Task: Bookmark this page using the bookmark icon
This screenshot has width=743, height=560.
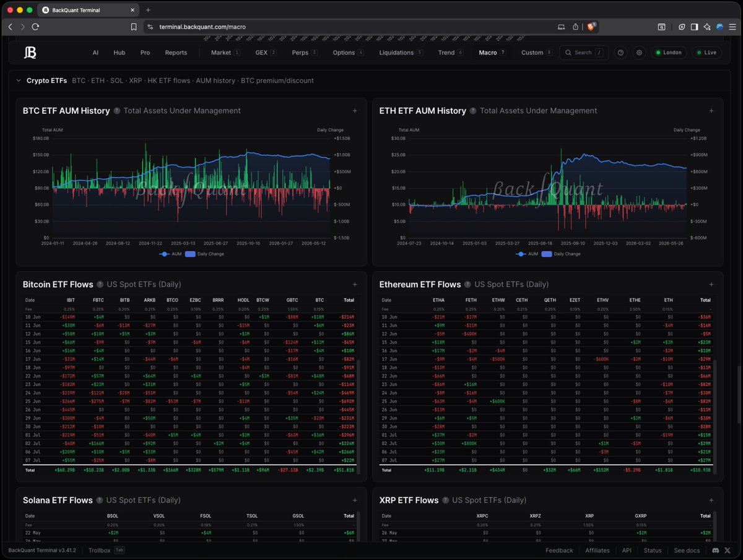Action: pyautogui.click(x=134, y=27)
